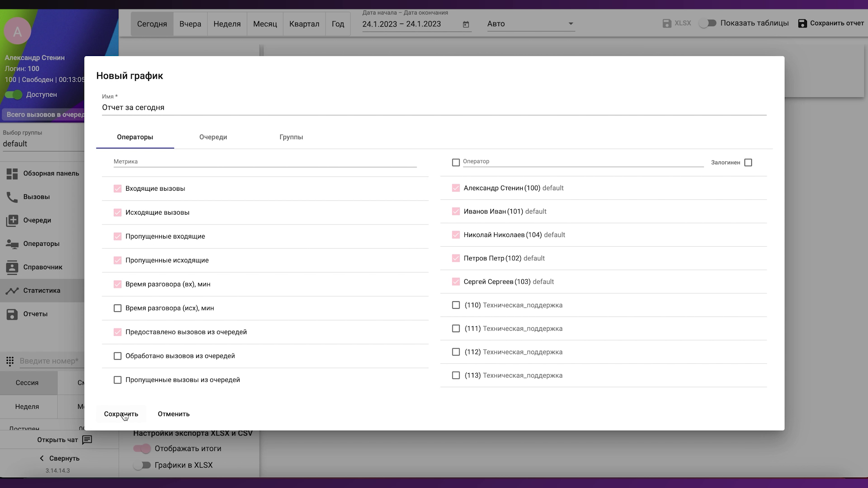Screen dimensions: 868x488
Task: Switch to the Очереди tab
Action: [213, 137]
